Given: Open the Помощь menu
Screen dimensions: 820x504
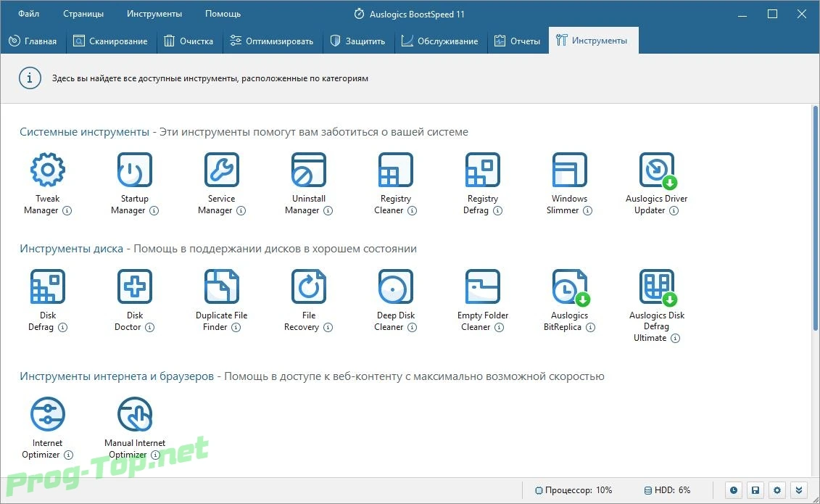Looking at the screenshot, I should (223, 14).
